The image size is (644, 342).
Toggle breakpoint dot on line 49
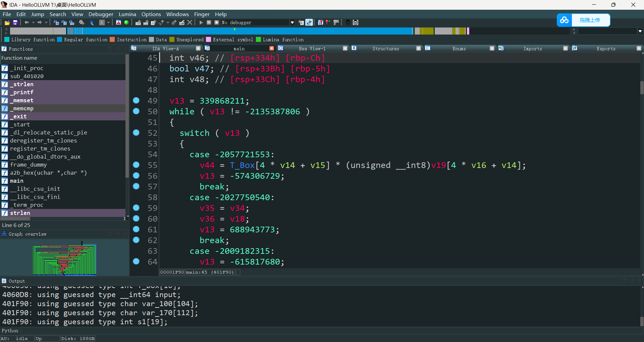pyautogui.click(x=136, y=100)
